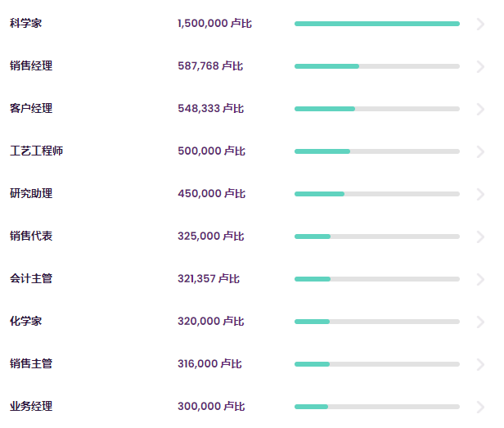
Task: Click the 1,500,000 卢比 salary value
Action: (x=214, y=23)
